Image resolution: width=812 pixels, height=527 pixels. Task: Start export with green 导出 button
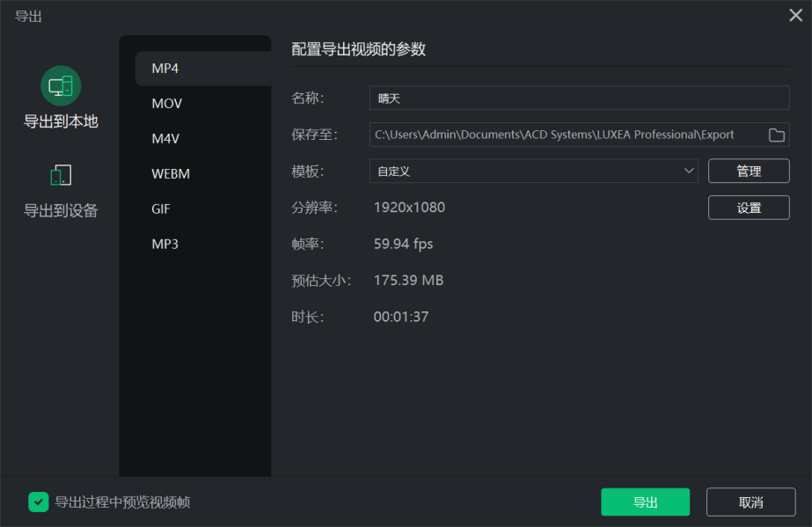point(645,501)
